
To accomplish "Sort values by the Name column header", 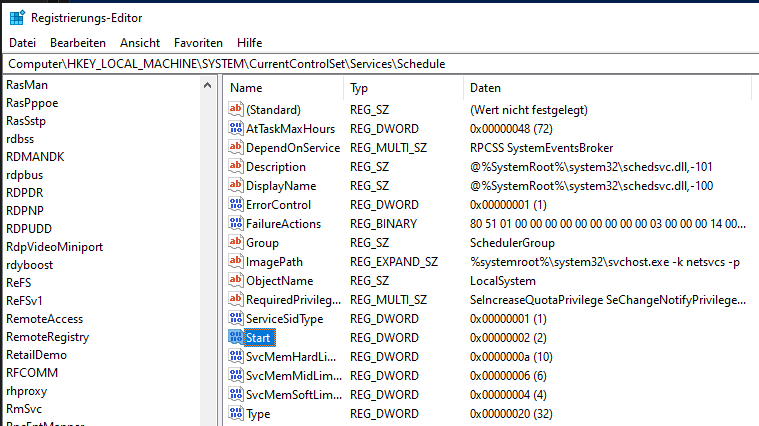I will click(284, 88).
